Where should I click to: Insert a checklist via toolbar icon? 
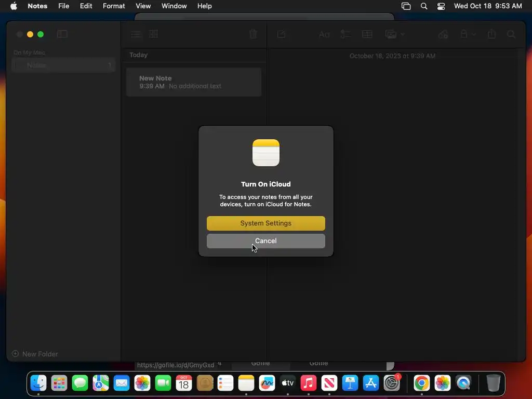point(345,34)
